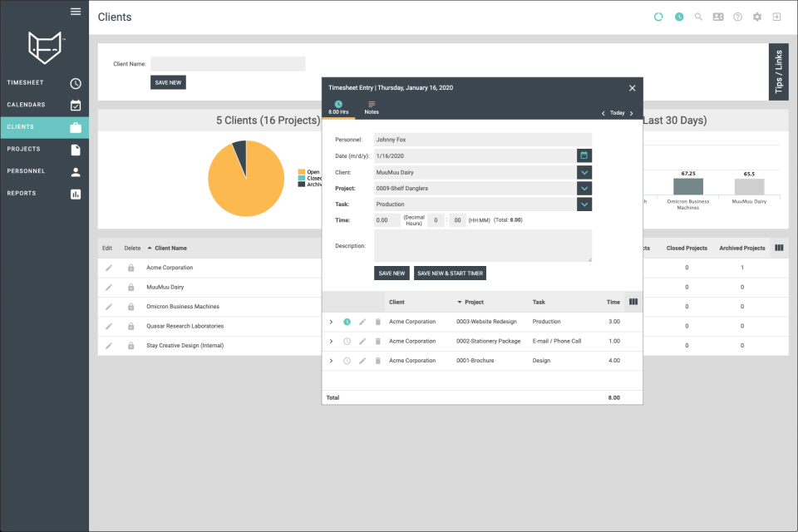Delete the 0002-Stationery Package entry
Screen dimensions: 798x532
coord(377,341)
